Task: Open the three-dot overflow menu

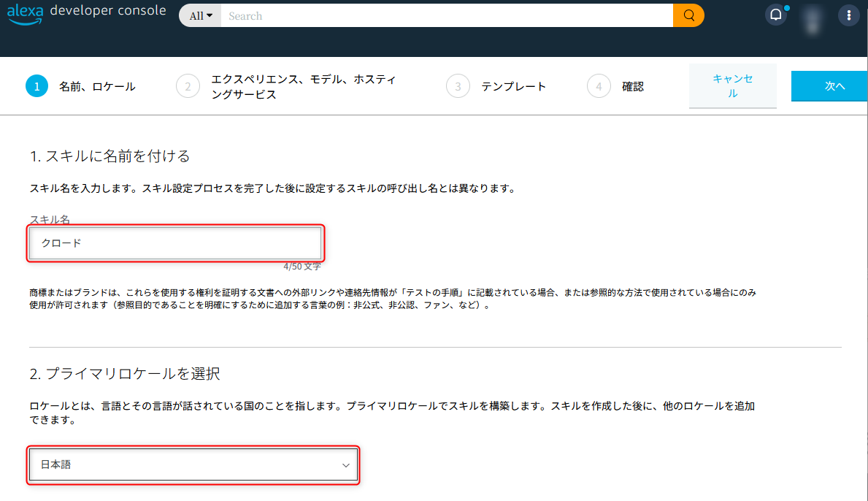Action: 848,14
